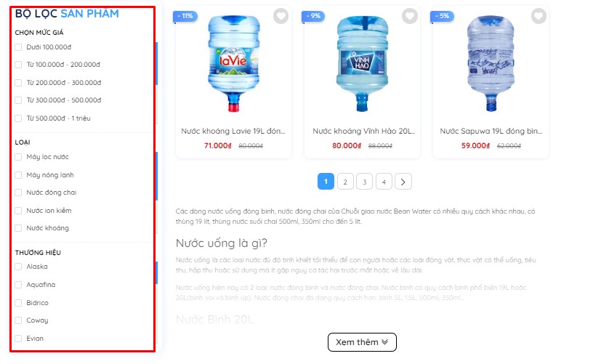Screen dimensions: 609x364
Task: Select the Máy lọc nước checkbox
Action: click(x=18, y=157)
